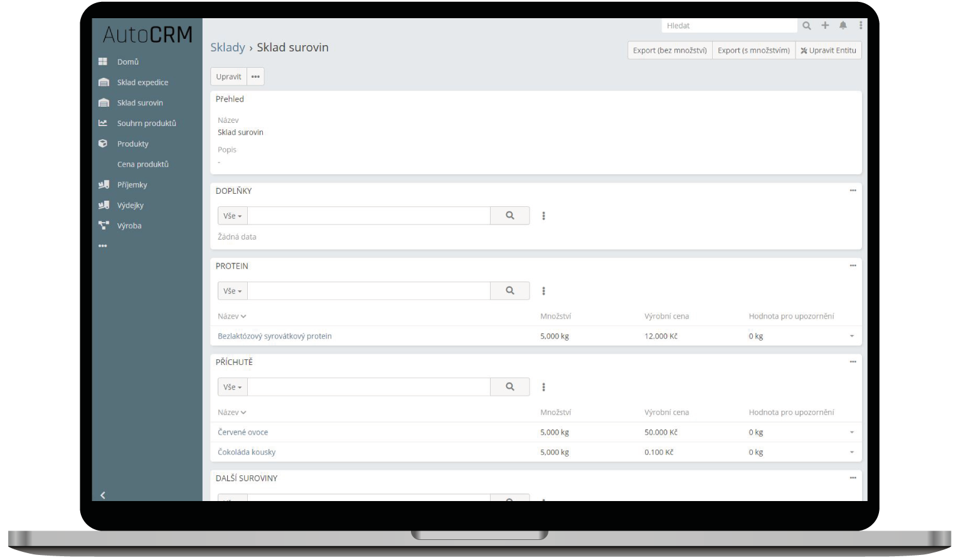Open PŘÍCHUTĚ panel ellipsis menu
This screenshot has height=560, width=953.
(853, 362)
